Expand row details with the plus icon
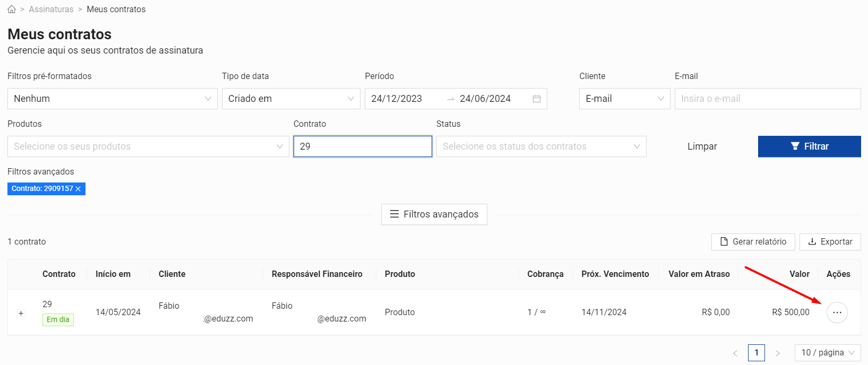Screen dimensions: 868x365 point(21,313)
